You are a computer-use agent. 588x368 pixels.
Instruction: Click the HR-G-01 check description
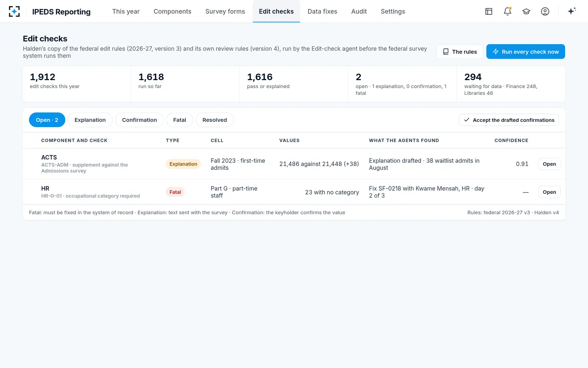(x=90, y=196)
